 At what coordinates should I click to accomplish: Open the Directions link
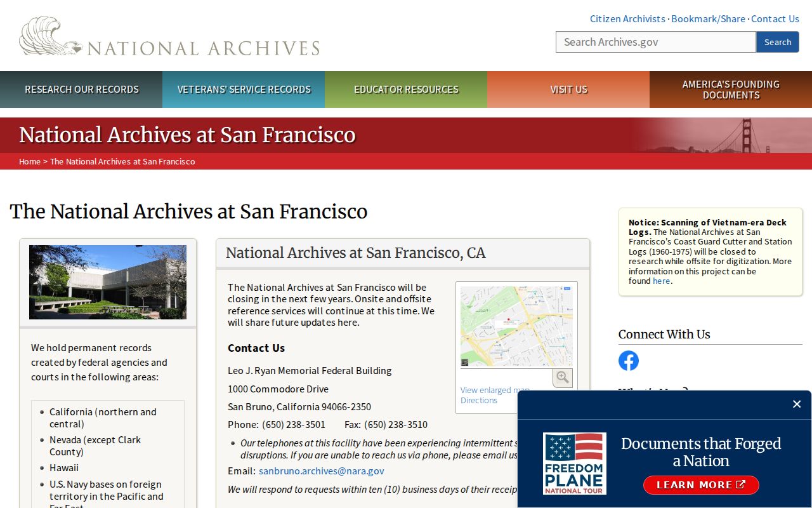pos(479,401)
